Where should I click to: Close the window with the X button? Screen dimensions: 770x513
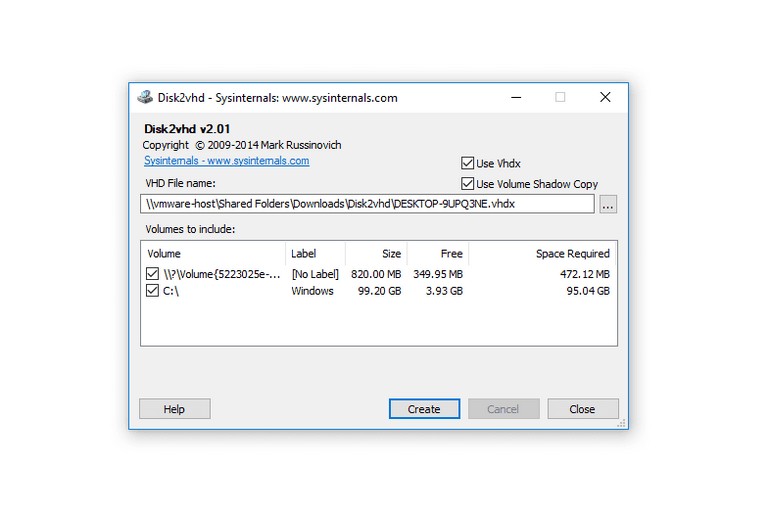click(x=605, y=97)
